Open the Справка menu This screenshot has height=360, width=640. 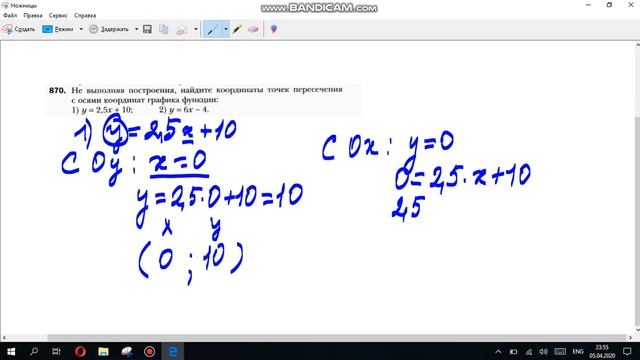tap(85, 16)
